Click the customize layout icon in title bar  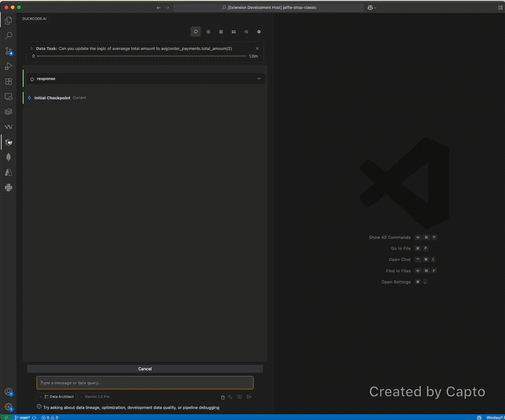501,7
